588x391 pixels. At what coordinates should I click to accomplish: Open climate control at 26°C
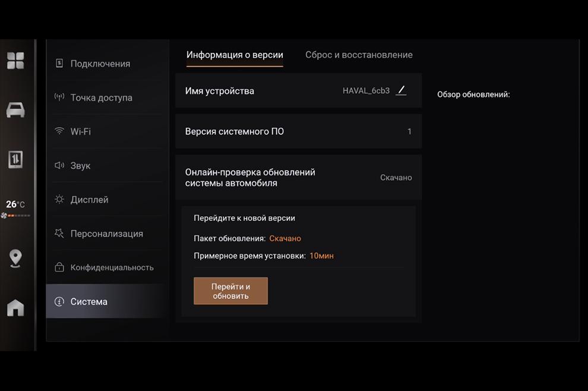[15, 204]
